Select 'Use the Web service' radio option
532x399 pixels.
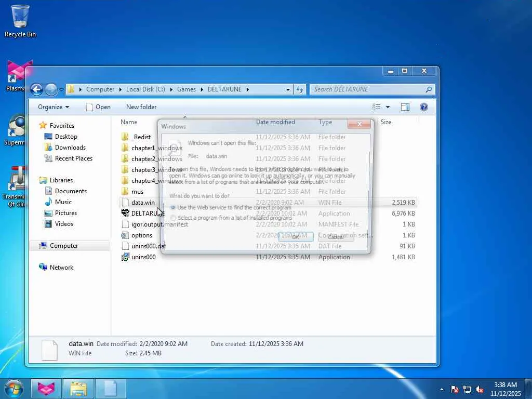point(173,207)
